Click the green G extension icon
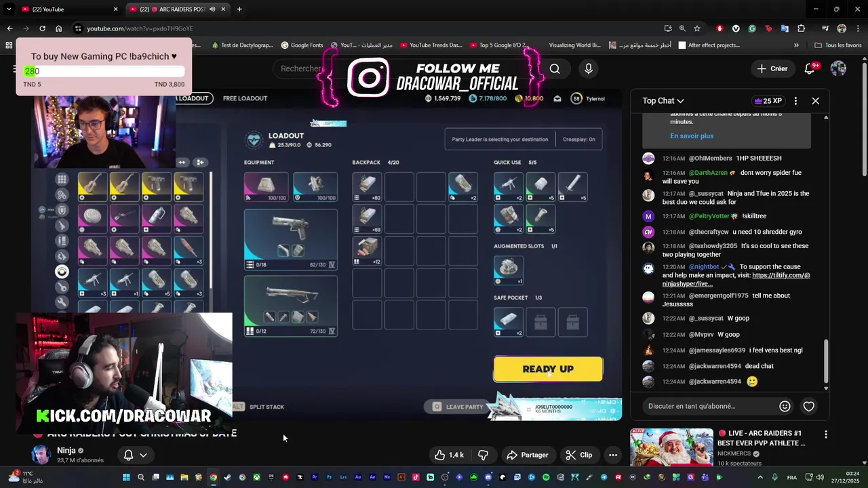The width and height of the screenshot is (868, 488). tap(752, 28)
